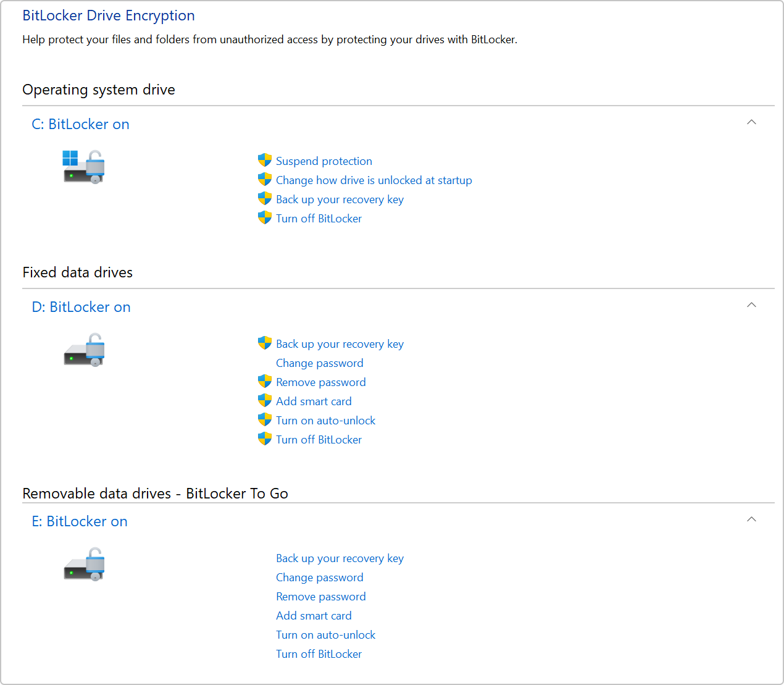Click the operating system drive icon for C:
784x685 pixels.
tap(83, 165)
